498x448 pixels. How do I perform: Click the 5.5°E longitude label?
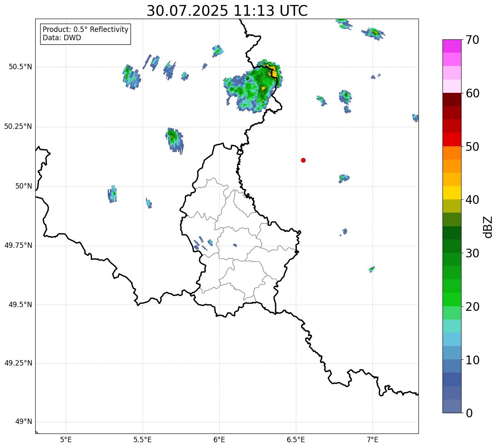pos(143,439)
